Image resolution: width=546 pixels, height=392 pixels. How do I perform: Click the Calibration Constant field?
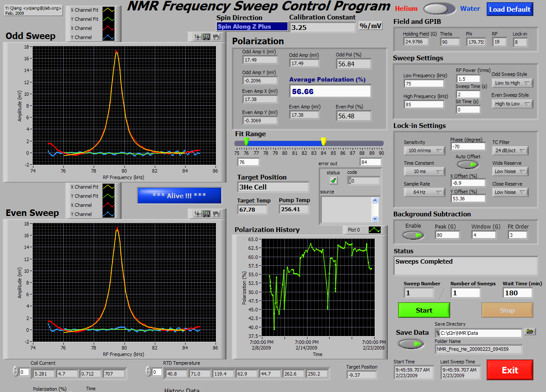[322, 27]
